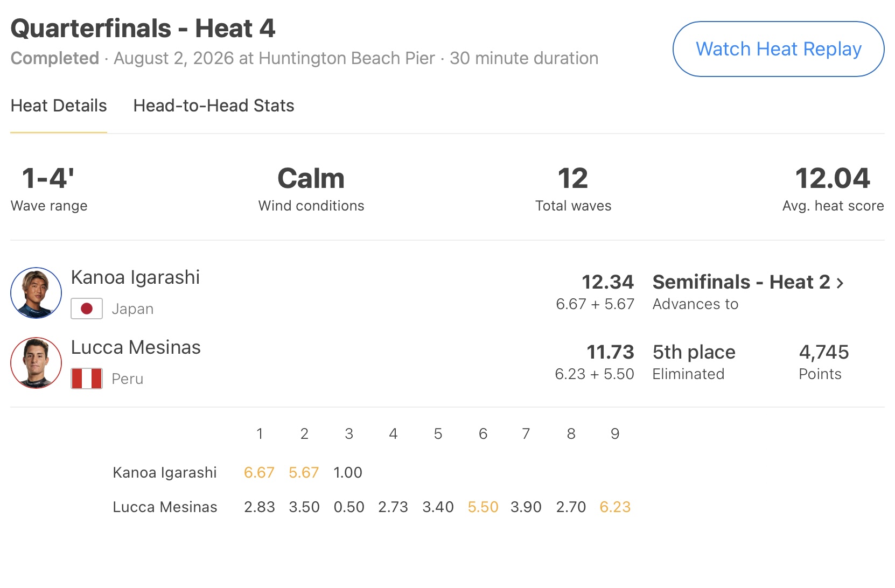Switch to the Head-to-Head Stats tab
Screen dimensions: 895x588
pos(214,106)
